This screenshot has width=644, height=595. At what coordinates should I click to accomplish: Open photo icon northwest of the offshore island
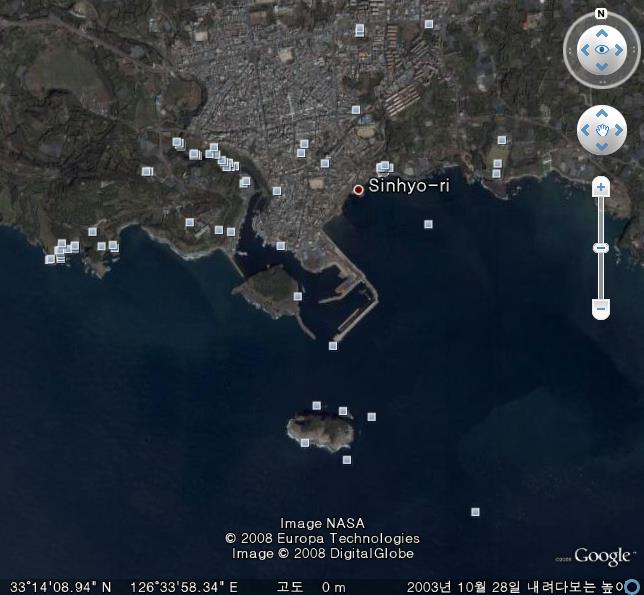(316, 406)
